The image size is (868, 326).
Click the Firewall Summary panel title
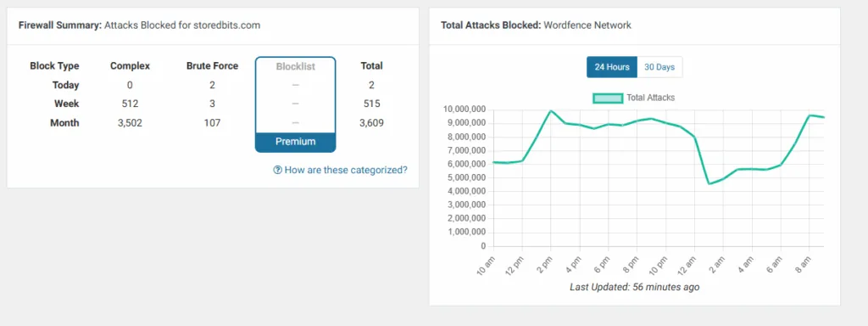point(139,25)
